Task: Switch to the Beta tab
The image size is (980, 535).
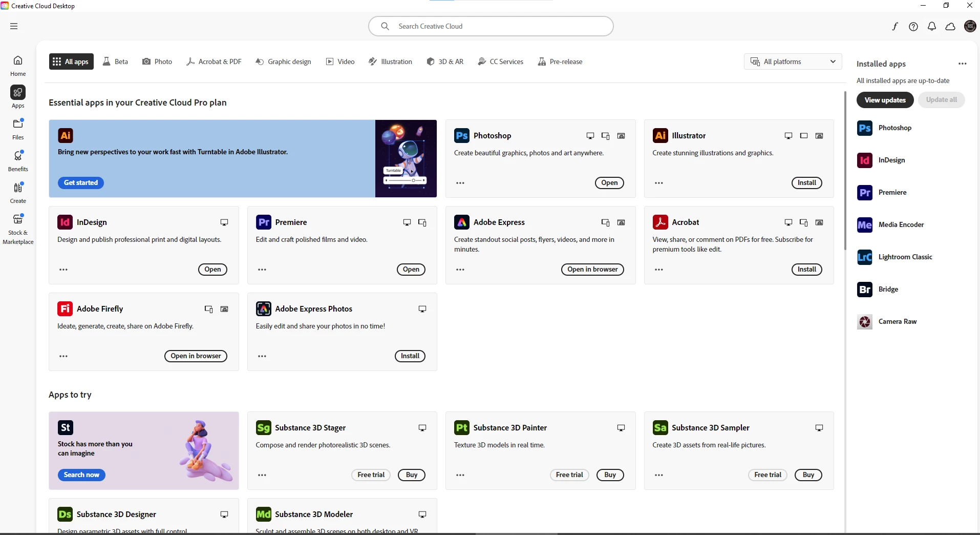Action: pyautogui.click(x=116, y=61)
